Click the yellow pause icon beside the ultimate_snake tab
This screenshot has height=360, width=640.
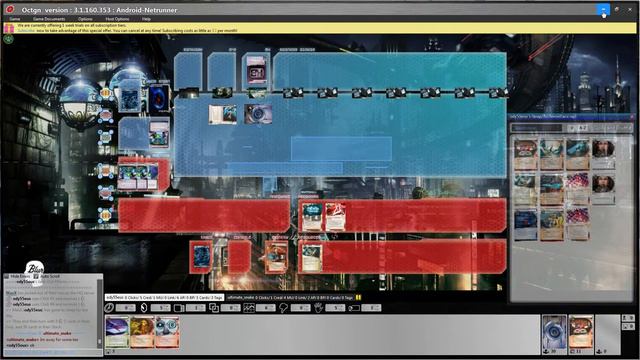358,298
